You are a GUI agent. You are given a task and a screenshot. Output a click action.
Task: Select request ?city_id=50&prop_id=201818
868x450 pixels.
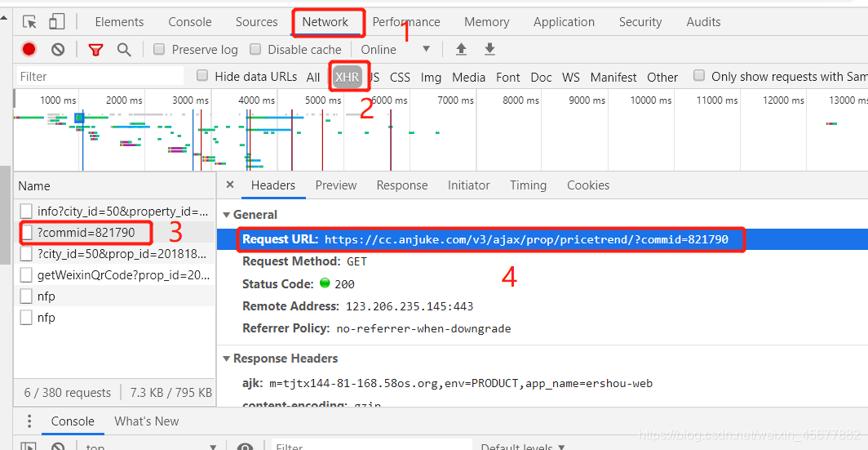click(114, 254)
